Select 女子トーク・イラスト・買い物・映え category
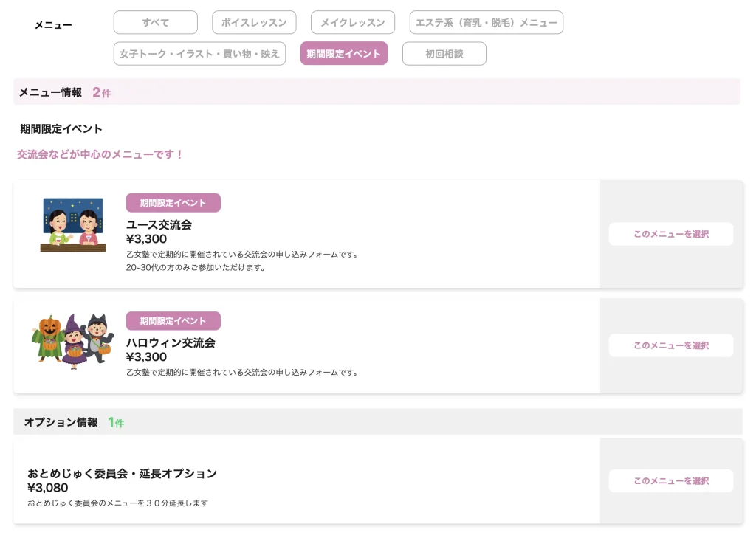Screen dimensions: 756x538 199,54
